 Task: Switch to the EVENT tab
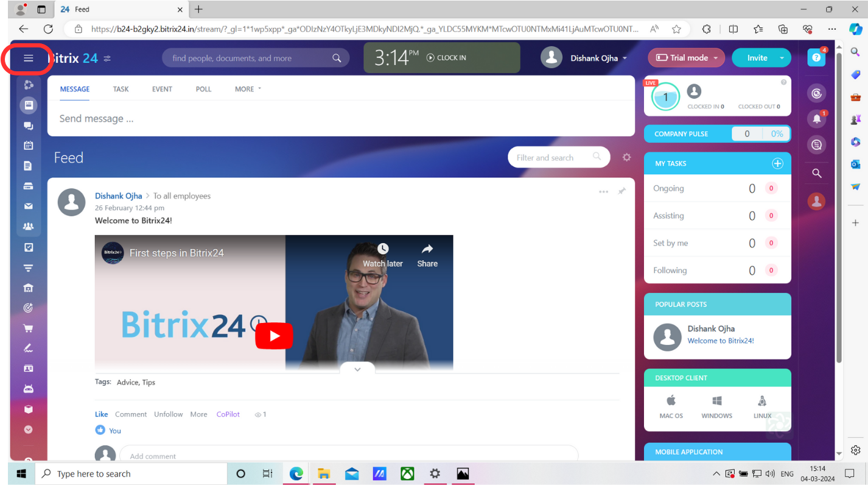pos(162,89)
